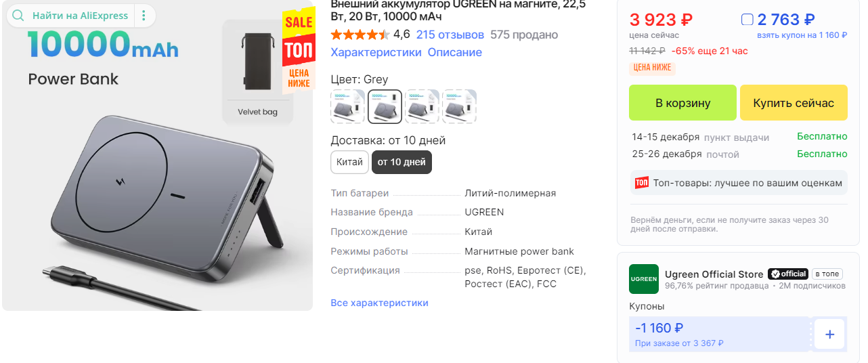Click the red ТОП badge icon

tap(641, 183)
